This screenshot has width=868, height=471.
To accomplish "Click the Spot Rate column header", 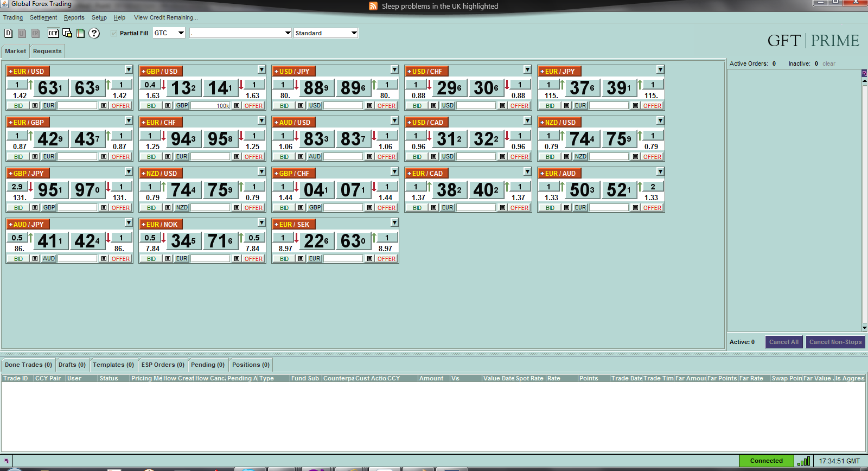I will (x=529, y=378).
